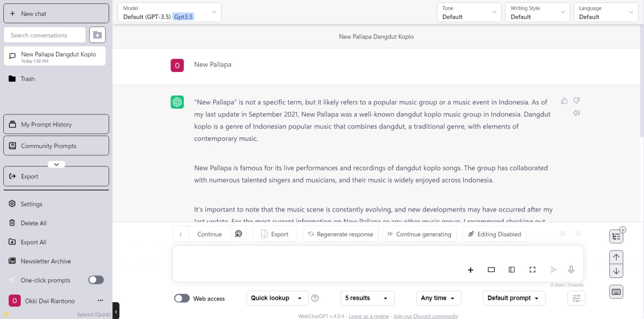Screen dimensions: 644x319
Task: Open the Tone dropdown
Action: (x=469, y=12)
